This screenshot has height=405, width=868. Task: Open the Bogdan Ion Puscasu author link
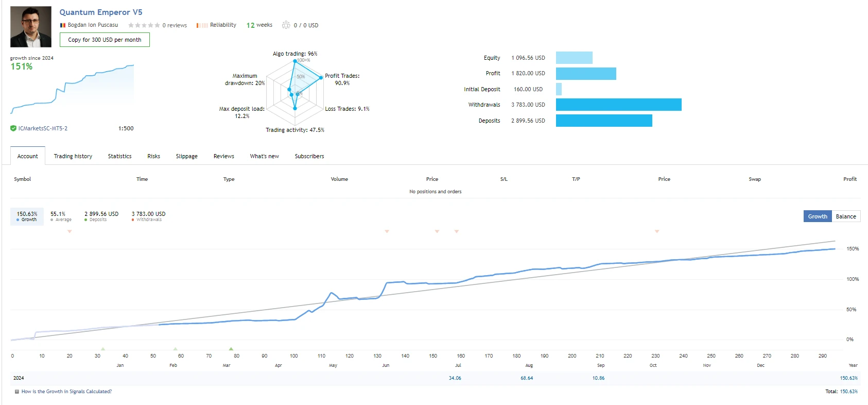pyautogui.click(x=93, y=25)
